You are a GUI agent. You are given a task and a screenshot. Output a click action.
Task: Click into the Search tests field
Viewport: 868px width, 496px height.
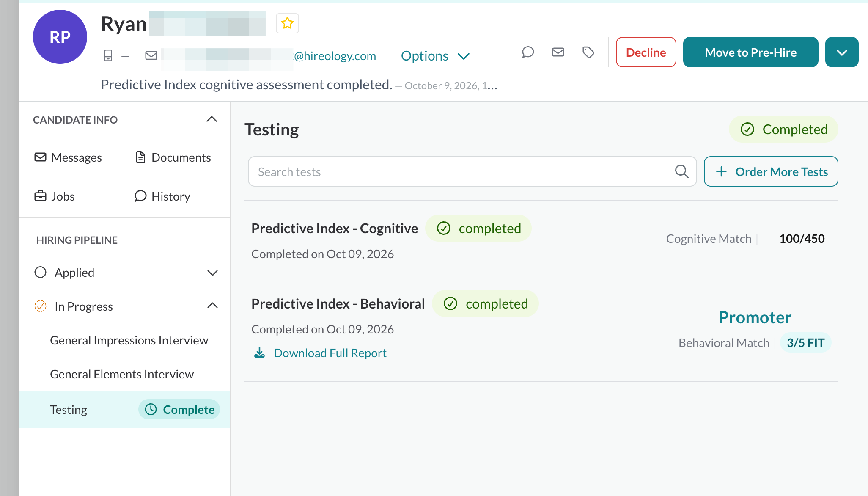[472, 171]
